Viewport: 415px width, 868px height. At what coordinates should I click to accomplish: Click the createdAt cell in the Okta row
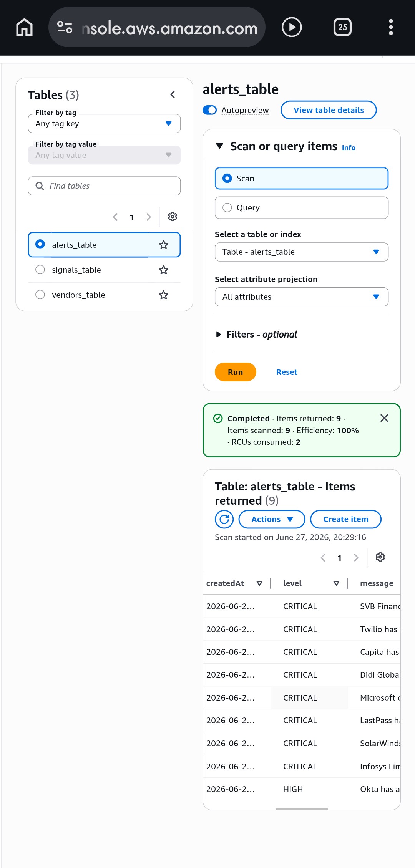pos(231,789)
